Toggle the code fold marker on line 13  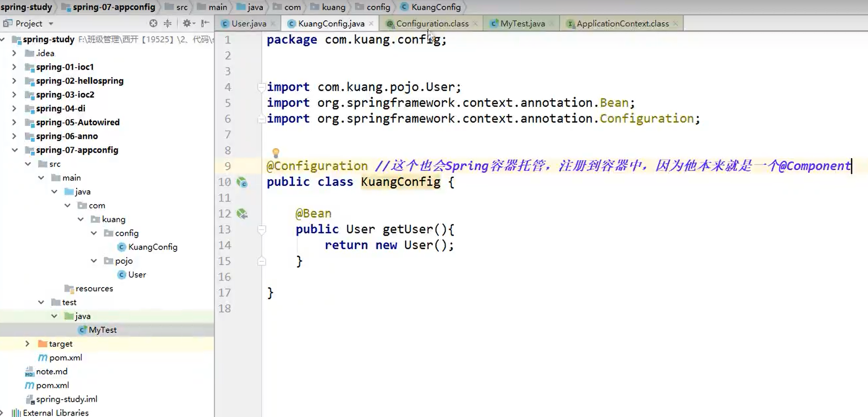(x=262, y=230)
